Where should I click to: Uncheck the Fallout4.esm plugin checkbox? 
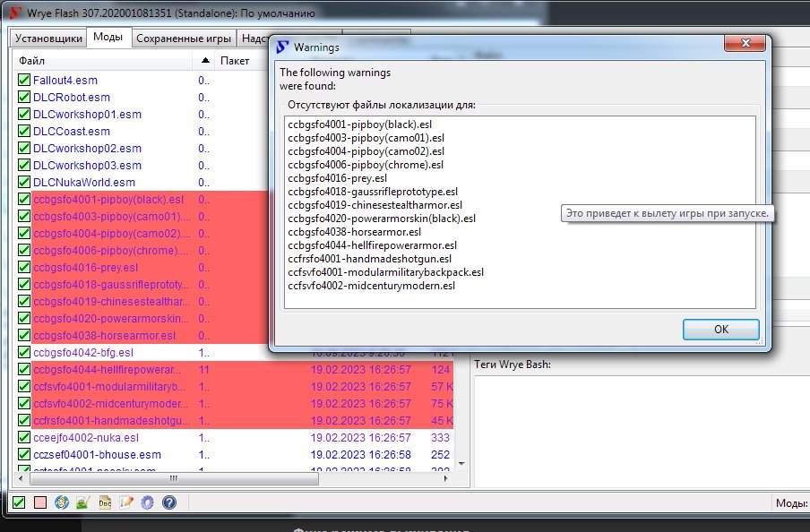[24, 81]
